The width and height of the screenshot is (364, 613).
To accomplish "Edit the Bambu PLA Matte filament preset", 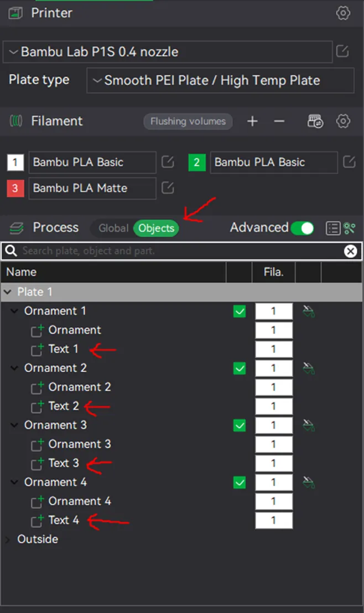I will pyautogui.click(x=167, y=188).
